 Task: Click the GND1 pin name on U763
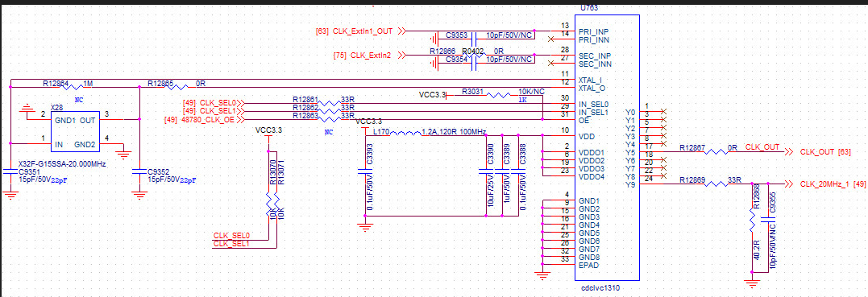[590, 200]
